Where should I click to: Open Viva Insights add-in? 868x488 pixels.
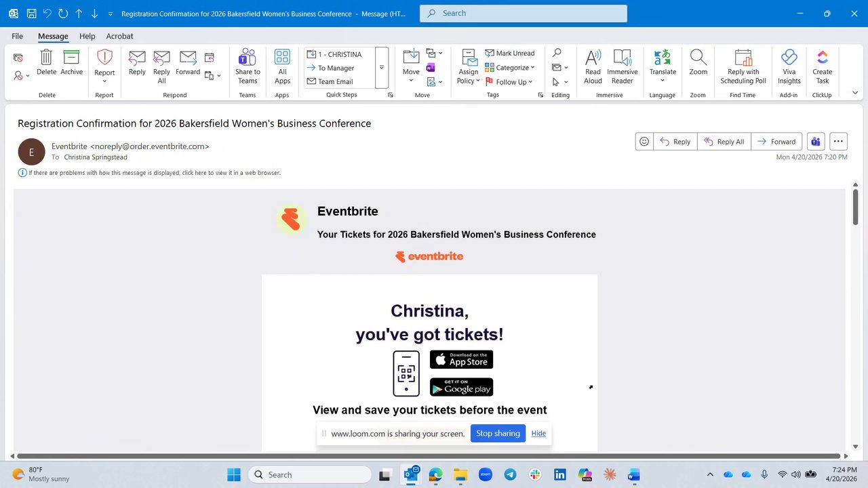click(x=789, y=66)
